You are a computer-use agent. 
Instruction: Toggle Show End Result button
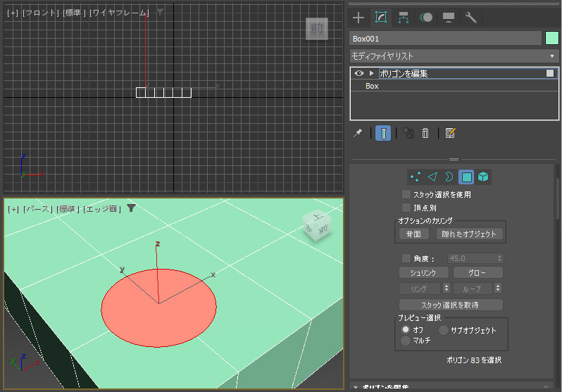(x=383, y=133)
